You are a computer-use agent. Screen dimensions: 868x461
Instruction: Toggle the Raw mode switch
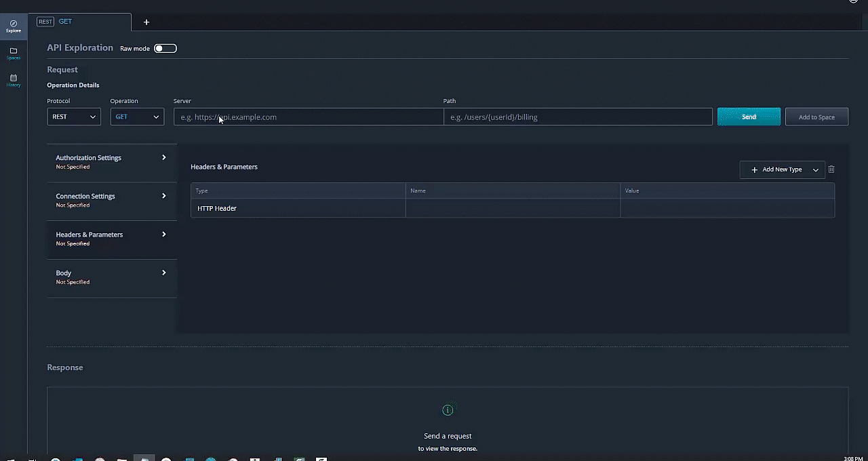165,48
